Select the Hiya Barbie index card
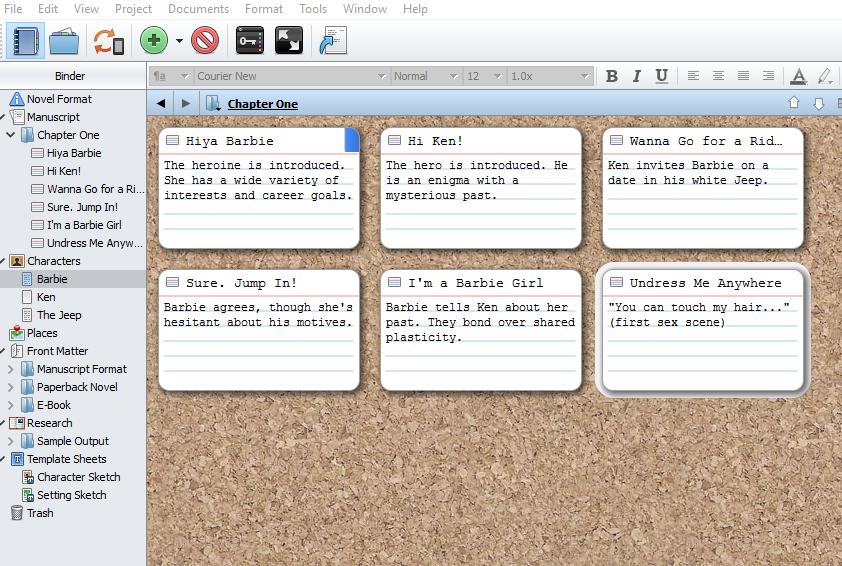Image resolution: width=842 pixels, height=566 pixels. point(259,188)
